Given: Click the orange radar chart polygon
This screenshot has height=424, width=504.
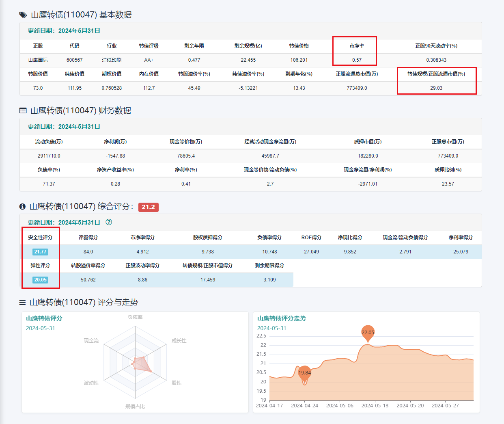Looking at the screenshot, I should coord(141,364).
